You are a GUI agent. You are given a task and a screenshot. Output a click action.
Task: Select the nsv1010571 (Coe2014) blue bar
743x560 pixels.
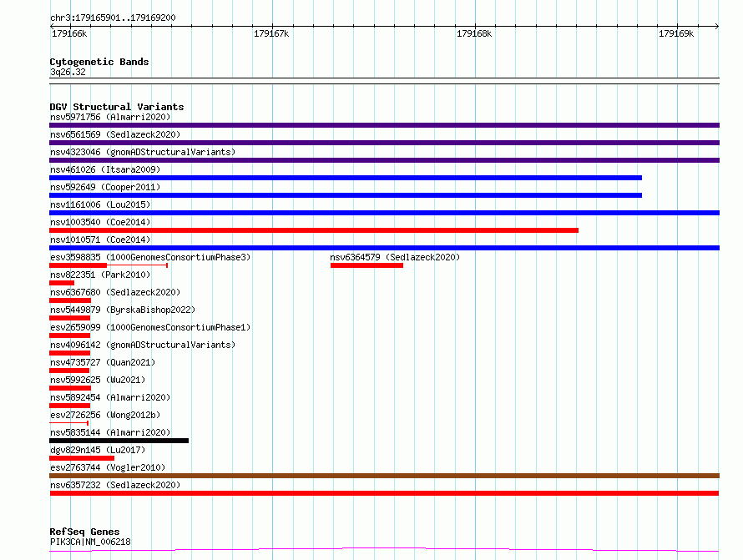pyautogui.click(x=384, y=248)
